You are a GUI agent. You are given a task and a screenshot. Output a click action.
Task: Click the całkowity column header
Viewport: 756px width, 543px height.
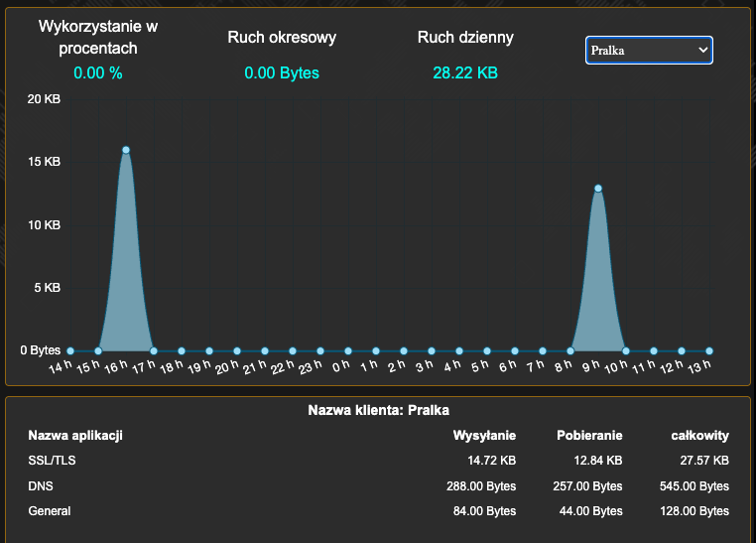pyautogui.click(x=699, y=436)
